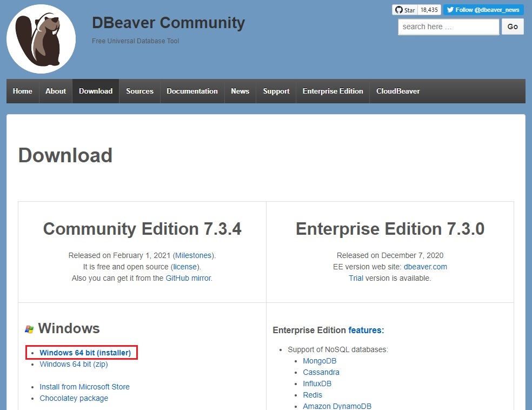Image resolution: width=532 pixels, height=410 pixels.
Task: Open the MongoDB link
Action: coord(320,361)
